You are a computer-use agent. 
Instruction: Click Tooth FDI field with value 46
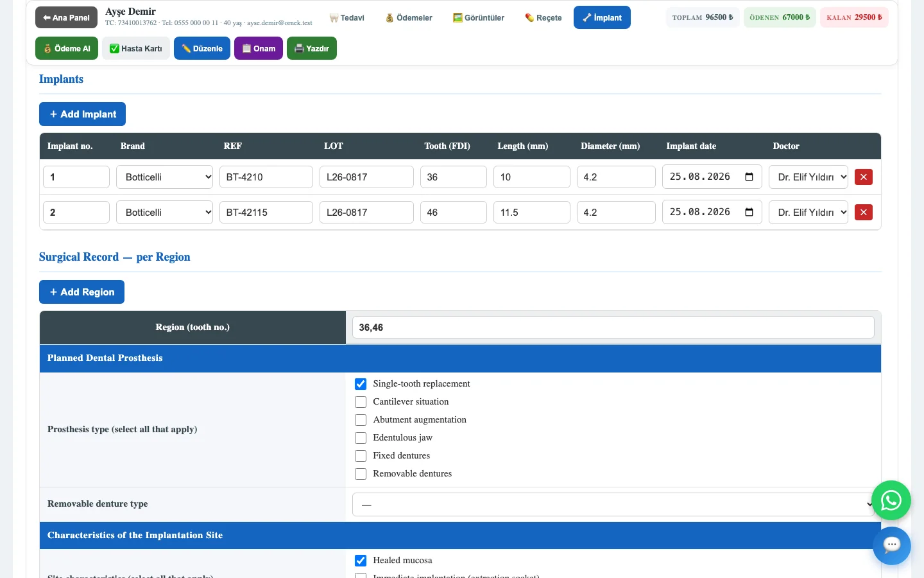(x=454, y=213)
